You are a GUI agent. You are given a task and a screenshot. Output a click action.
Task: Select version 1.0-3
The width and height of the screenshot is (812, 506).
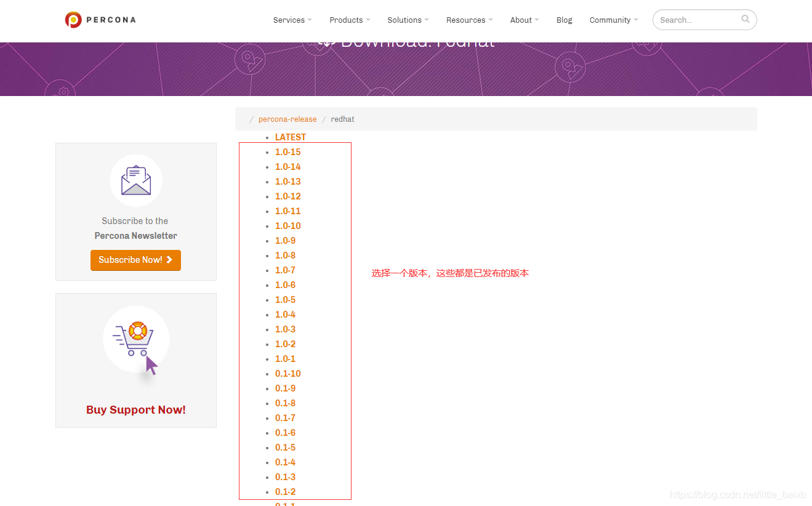pyautogui.click(x=286, y=329)
